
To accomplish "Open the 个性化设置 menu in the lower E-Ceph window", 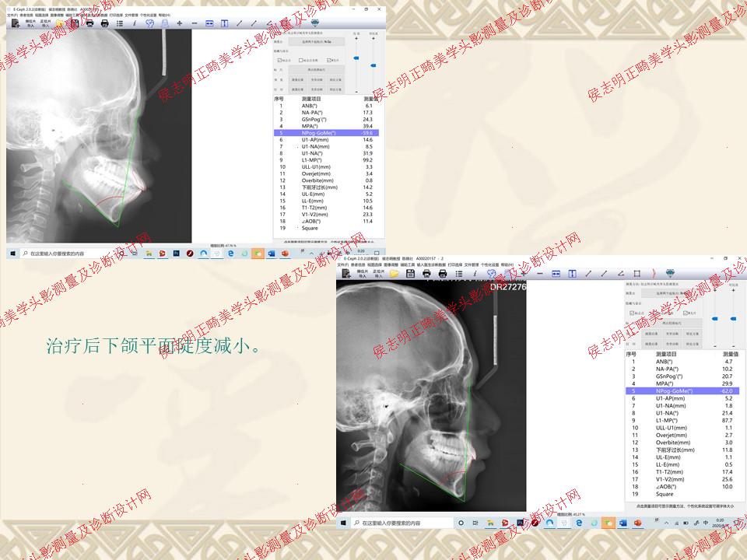I will click(489, 264).
